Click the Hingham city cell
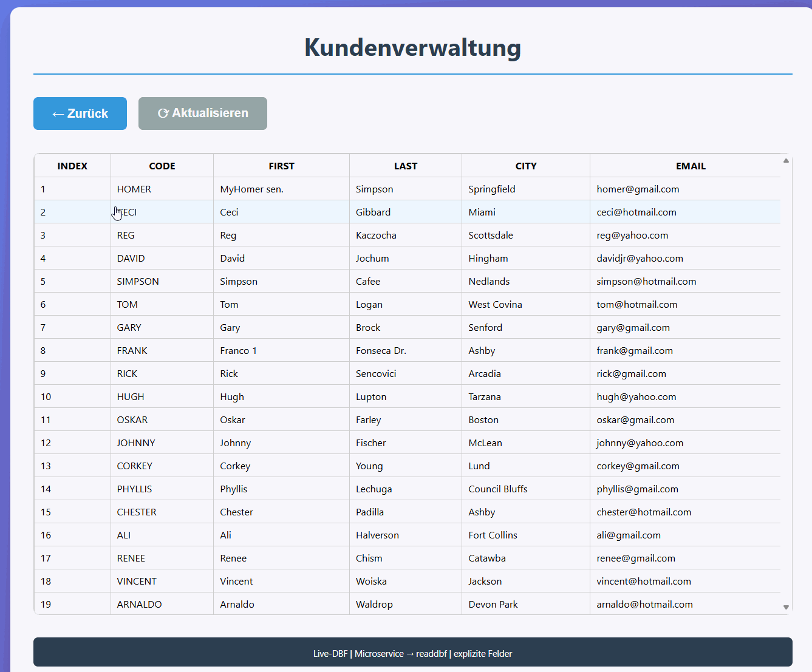 [526, 258]
